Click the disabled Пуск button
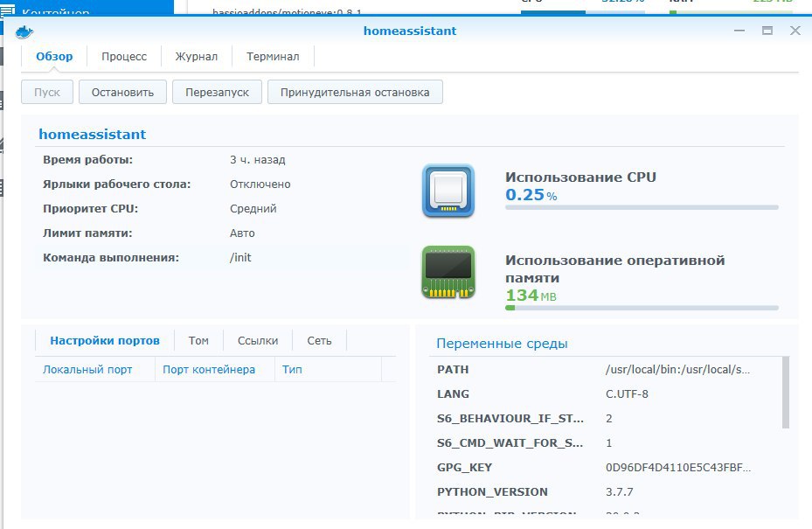 click(x=47, y=92)
